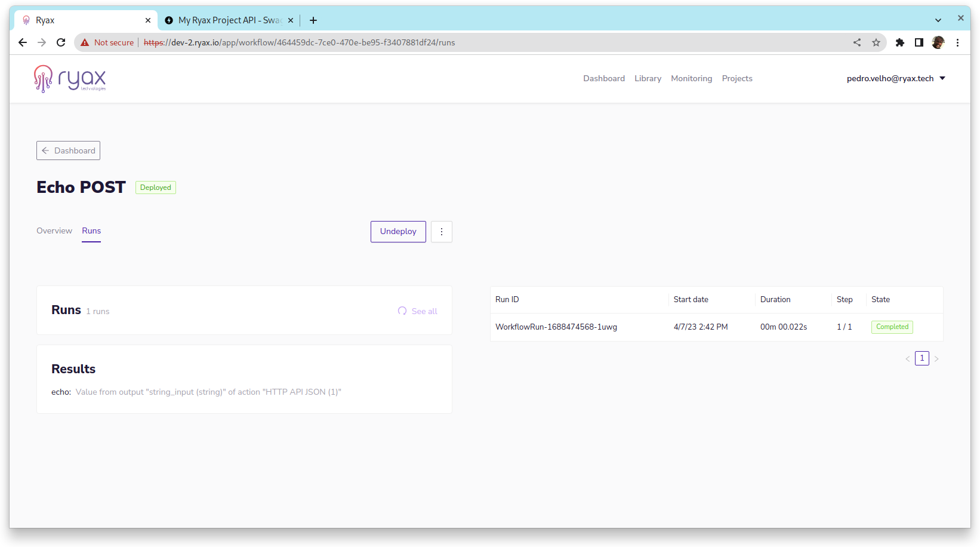
Task: Select the WorkflowRun-1688474568-1uwg row
Action: point(556,327)
